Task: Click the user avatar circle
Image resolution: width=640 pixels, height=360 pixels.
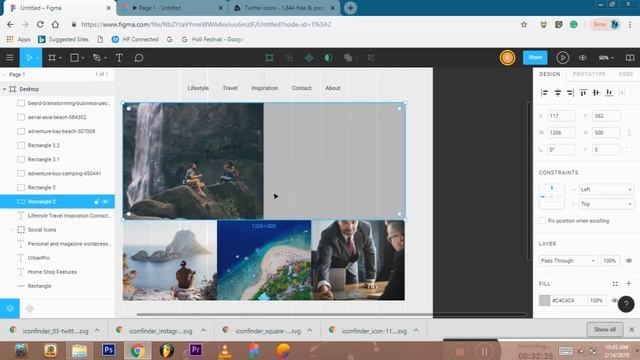Action: click(x=507, y=58)
